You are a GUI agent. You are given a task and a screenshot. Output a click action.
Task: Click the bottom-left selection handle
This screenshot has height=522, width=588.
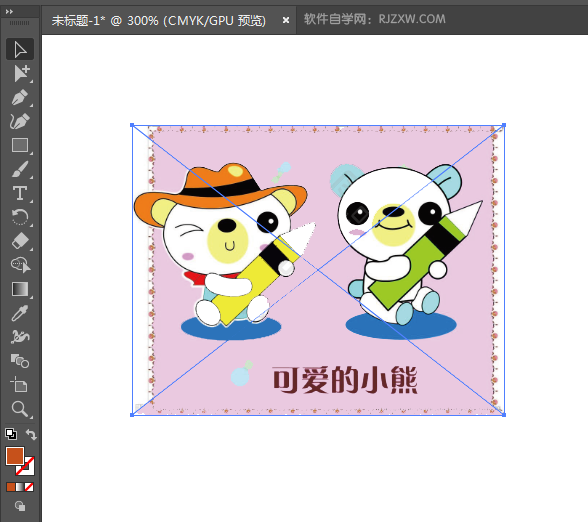[132, 415]
